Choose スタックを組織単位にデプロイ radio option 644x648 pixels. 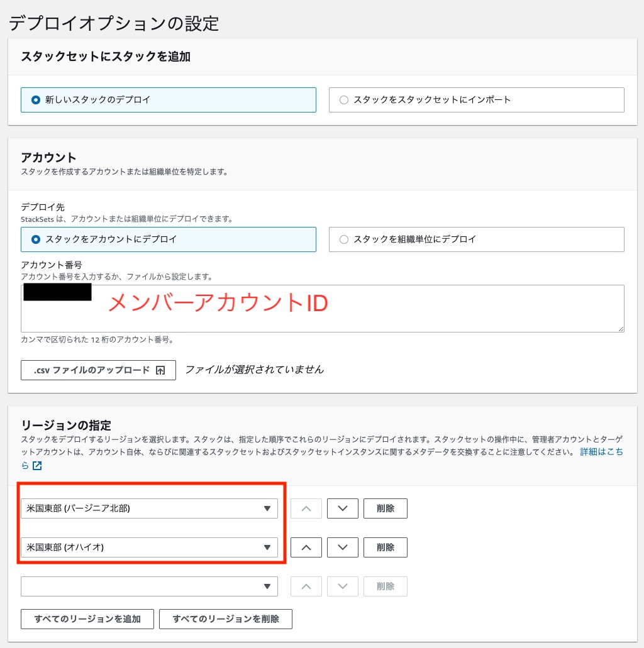(477, 239)
